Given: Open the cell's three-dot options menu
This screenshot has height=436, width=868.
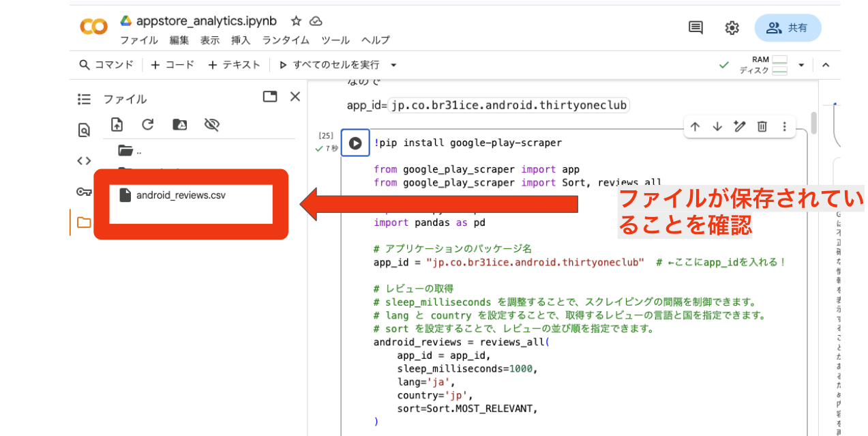Looking at the screenshot, I should click(x=784, y=127).
